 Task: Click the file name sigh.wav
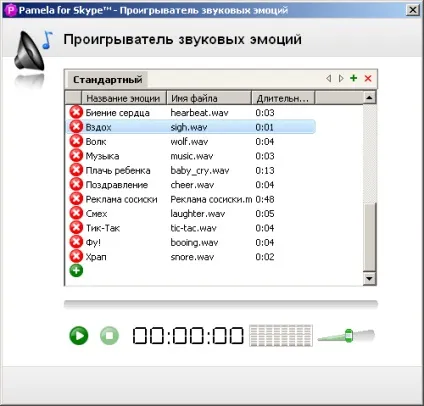pyautogui.click(x=189, y=127)
